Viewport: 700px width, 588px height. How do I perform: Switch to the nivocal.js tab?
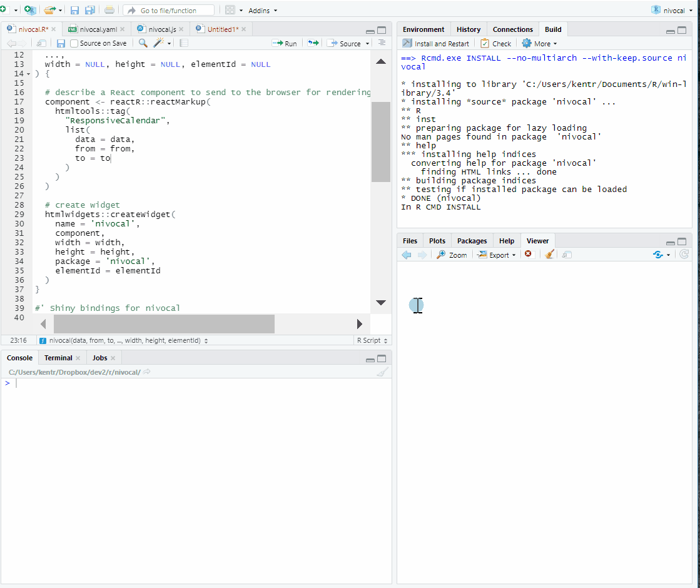(x=162, y=29)
